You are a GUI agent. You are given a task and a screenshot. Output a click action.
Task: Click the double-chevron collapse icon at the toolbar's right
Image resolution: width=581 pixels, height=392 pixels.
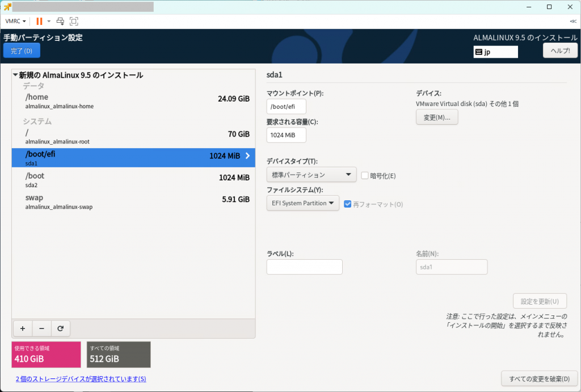573,21
